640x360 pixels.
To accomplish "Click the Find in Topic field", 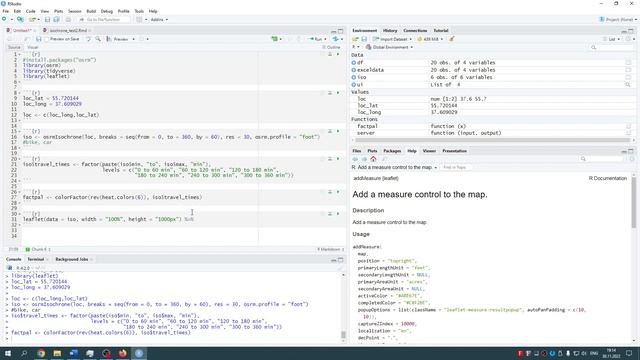I will coord(456,167).
